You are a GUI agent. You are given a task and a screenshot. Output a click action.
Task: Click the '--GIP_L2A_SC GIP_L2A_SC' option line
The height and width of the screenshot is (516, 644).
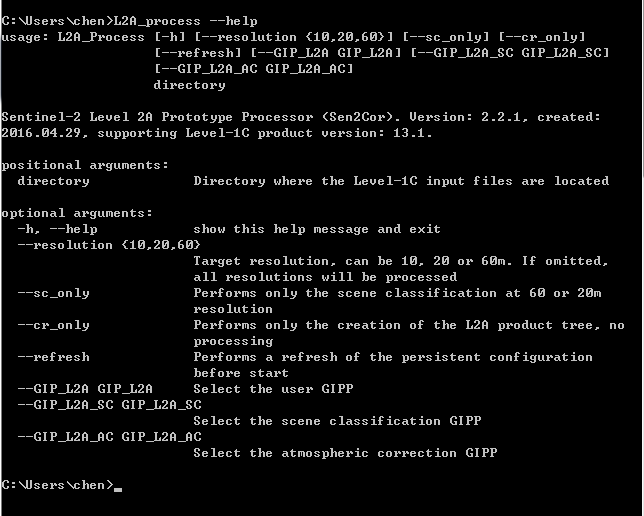click(109, 405)
